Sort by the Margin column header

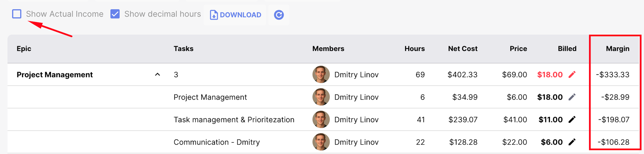coord(617,48)
